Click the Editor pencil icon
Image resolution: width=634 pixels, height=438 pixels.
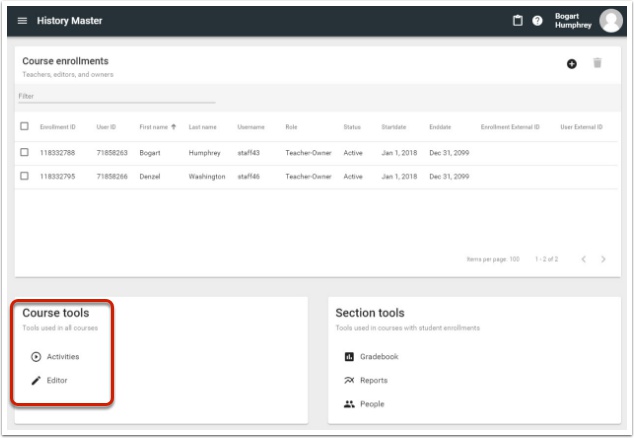37,380
